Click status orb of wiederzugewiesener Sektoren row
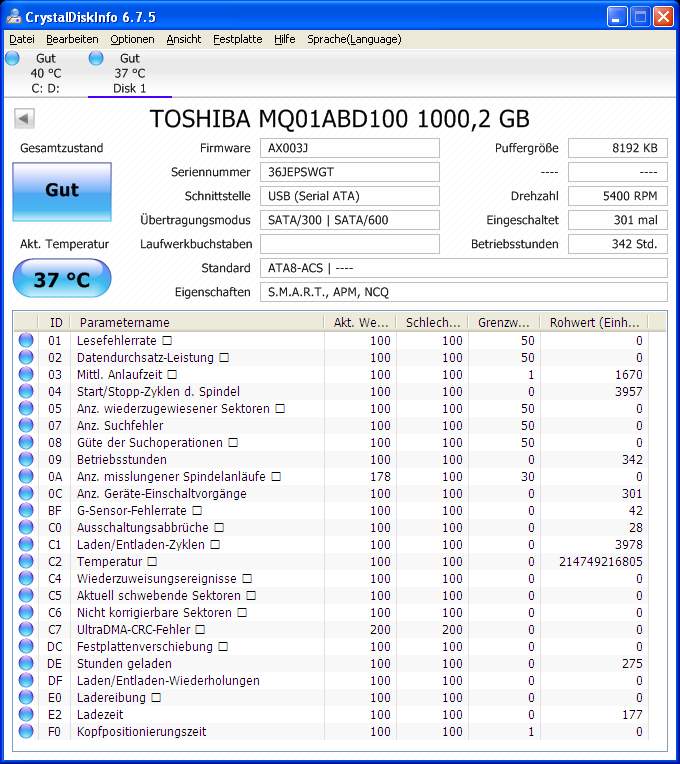680x764 pixels. [x=26, y=408]
